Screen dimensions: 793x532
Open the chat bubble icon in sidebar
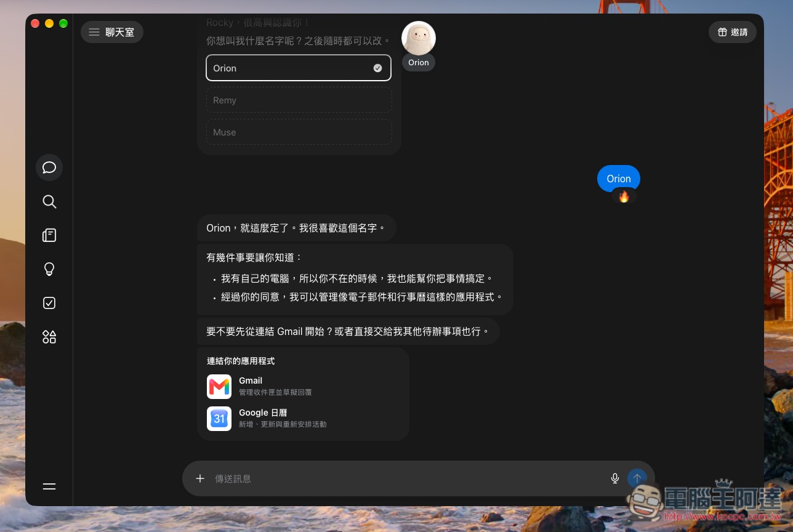[49, 167]
